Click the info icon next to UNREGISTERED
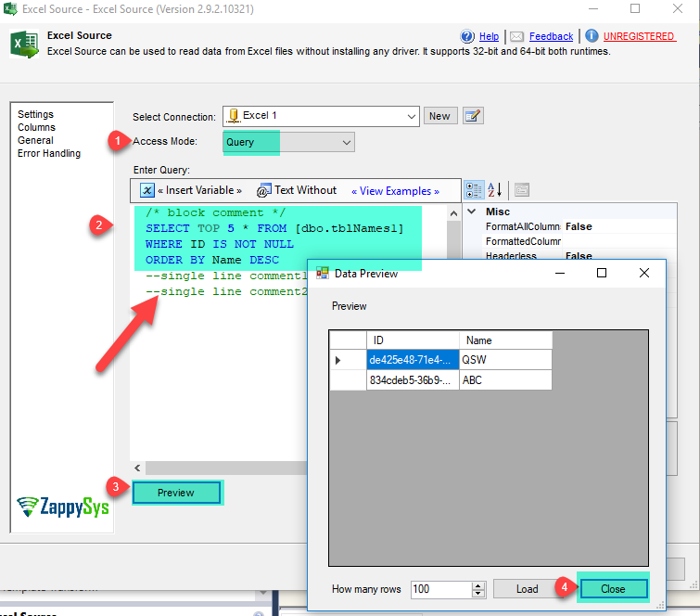The image size is (700, 616). click(x=592, y=36)
